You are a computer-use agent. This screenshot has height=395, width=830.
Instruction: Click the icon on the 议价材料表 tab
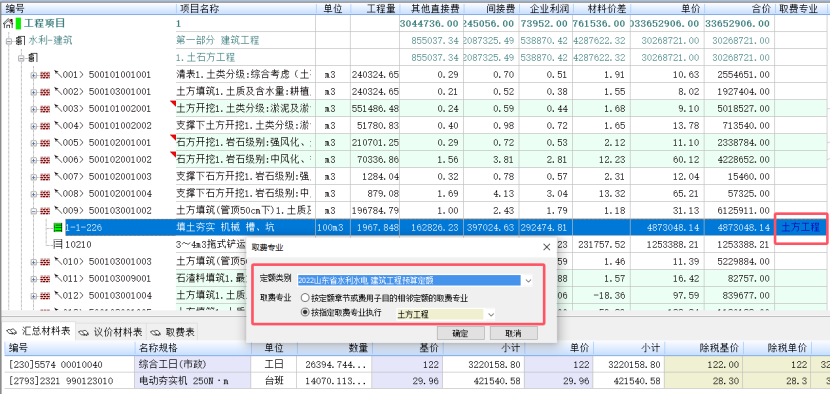tap(84, 332)
